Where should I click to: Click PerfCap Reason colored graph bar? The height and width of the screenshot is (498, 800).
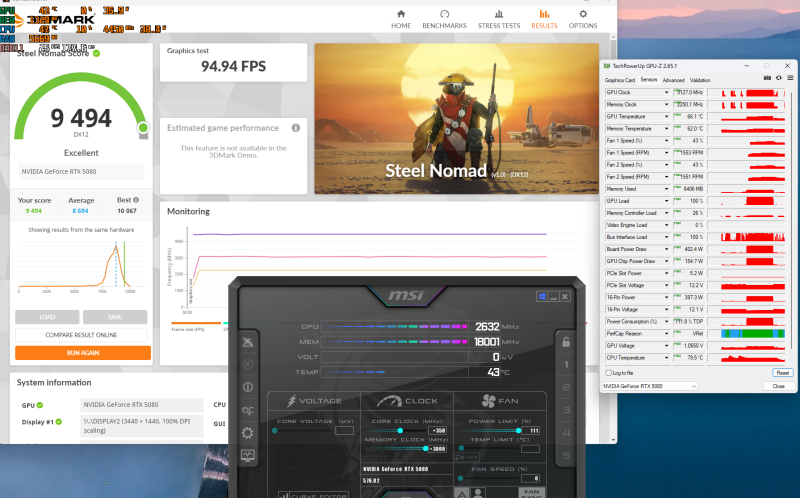pyautogui.click(x=753, y=334)
